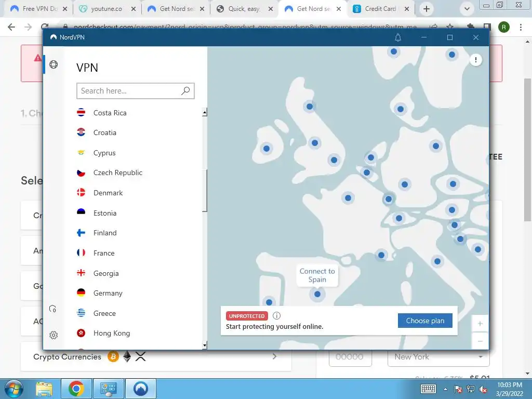Open the NordVPN notifications bell
The width and height of the screenshot is (532, 399).
398,37
